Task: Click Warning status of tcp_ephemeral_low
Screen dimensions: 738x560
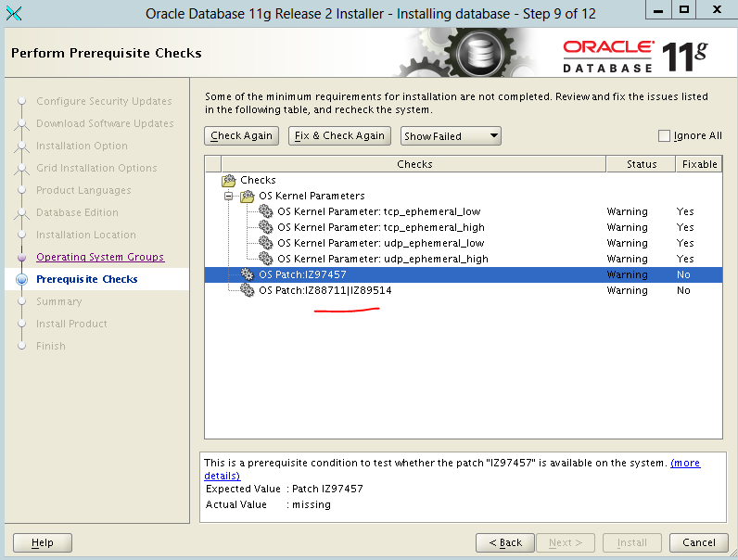Action: pyautogui.click(x=627, y=211)
